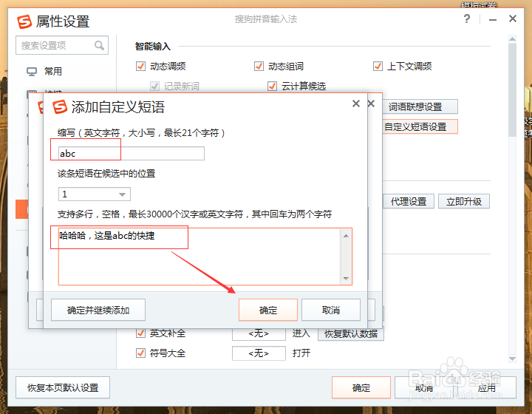Click the 符号大全 hotkey field showing <无>
This screenshot has width=532, height=414.
click(x=259, y=353)
